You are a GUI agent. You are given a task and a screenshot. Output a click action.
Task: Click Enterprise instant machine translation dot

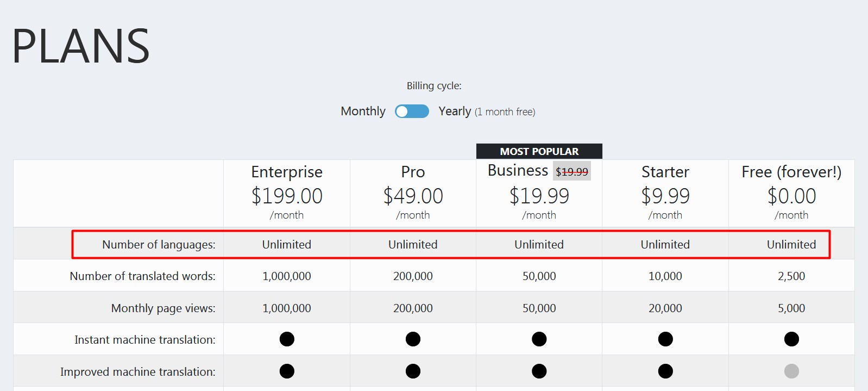[287, 339]
